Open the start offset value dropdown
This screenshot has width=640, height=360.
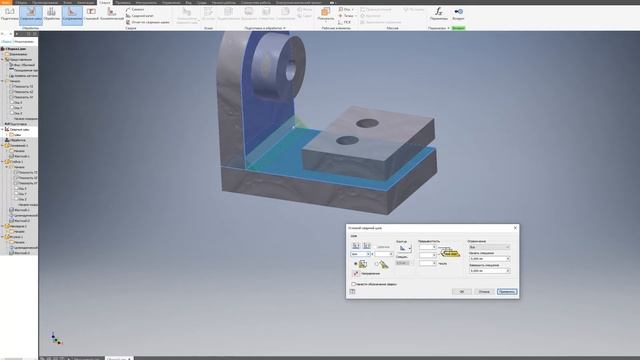pos(508,259)
